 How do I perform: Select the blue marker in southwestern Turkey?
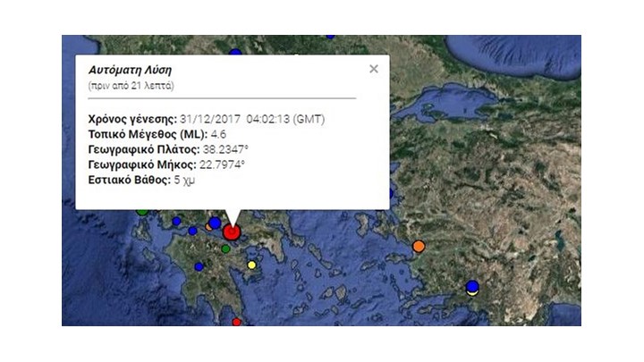[x=472, y=286]
